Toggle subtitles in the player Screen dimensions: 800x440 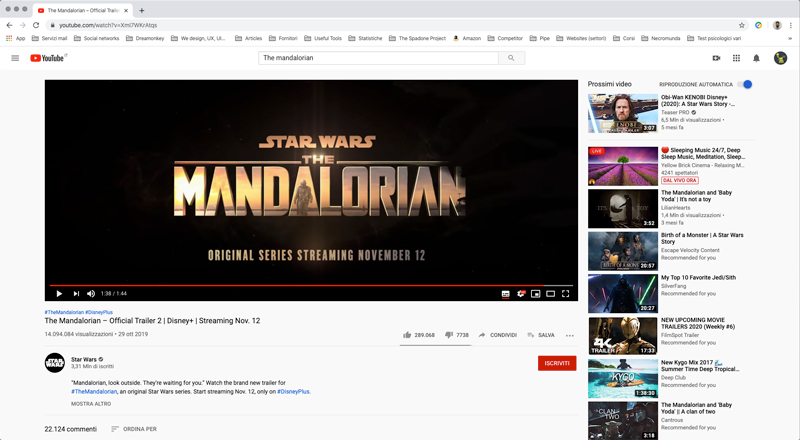pyautogui.click(x=506, y=294)
